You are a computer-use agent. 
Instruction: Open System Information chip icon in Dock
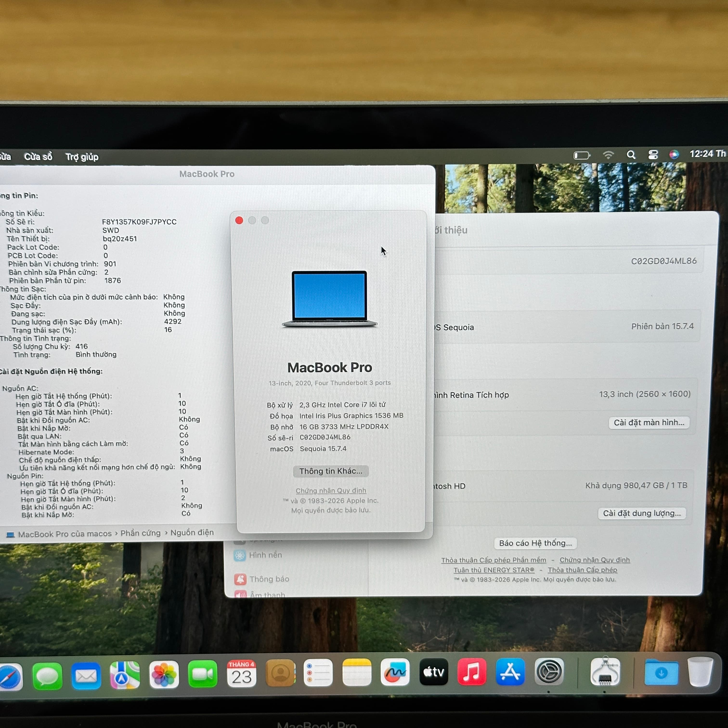click(x=605, y=671)
